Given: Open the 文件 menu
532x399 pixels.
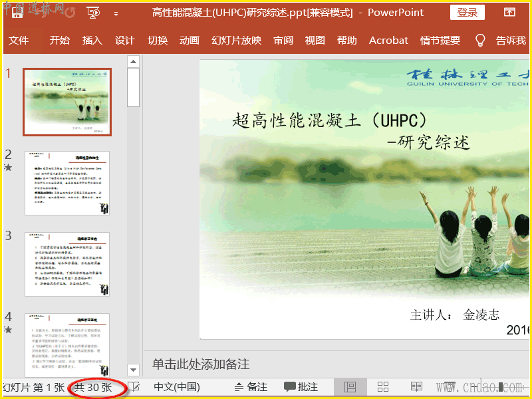Looking at the screenshot, I should 19,41.
